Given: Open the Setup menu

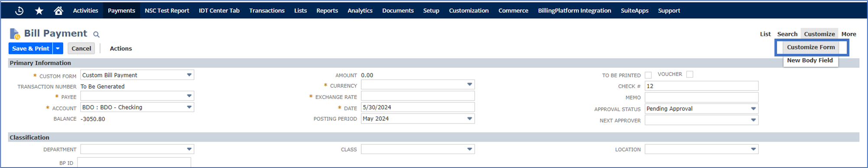Looking at the screenshot, I should (x=431, y=10).
